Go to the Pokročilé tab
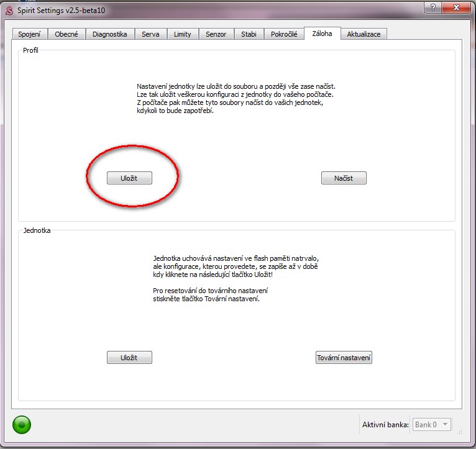The height and width of the screenshot is (449, 476). [284, 34]
